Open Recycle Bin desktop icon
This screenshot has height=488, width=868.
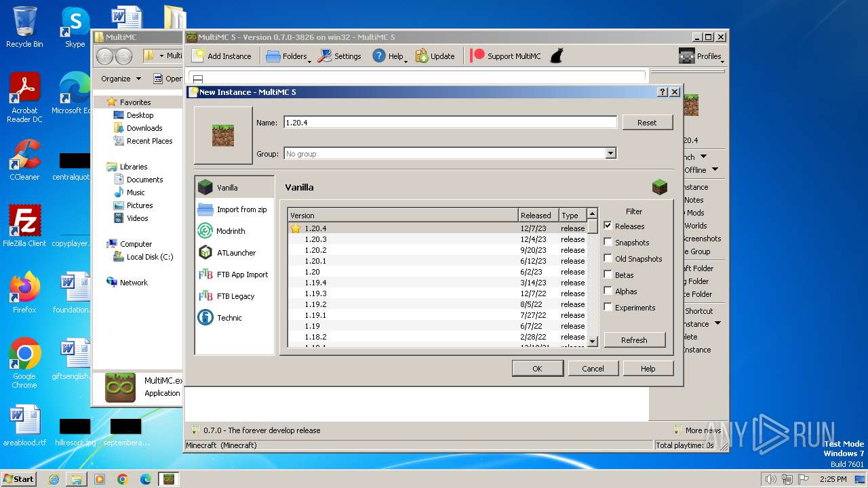click(24, 27)
